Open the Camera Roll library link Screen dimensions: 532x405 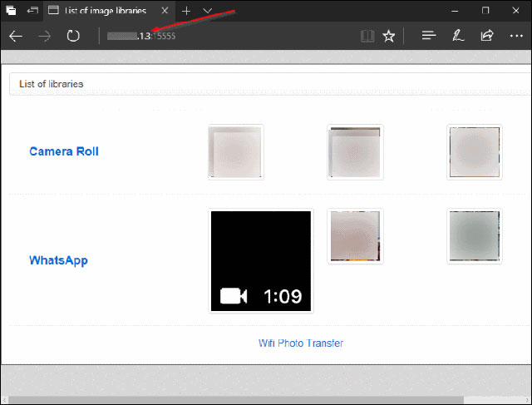(x=64, y=151)
